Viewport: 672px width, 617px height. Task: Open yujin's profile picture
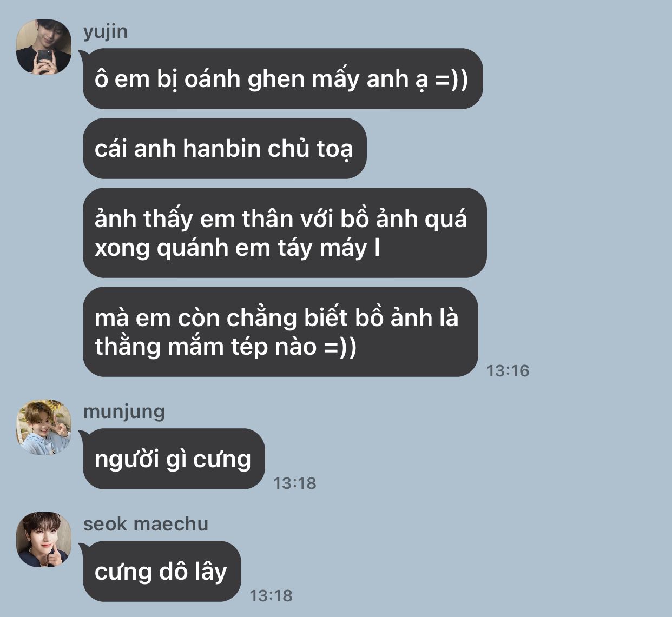(x=44, y=47)
